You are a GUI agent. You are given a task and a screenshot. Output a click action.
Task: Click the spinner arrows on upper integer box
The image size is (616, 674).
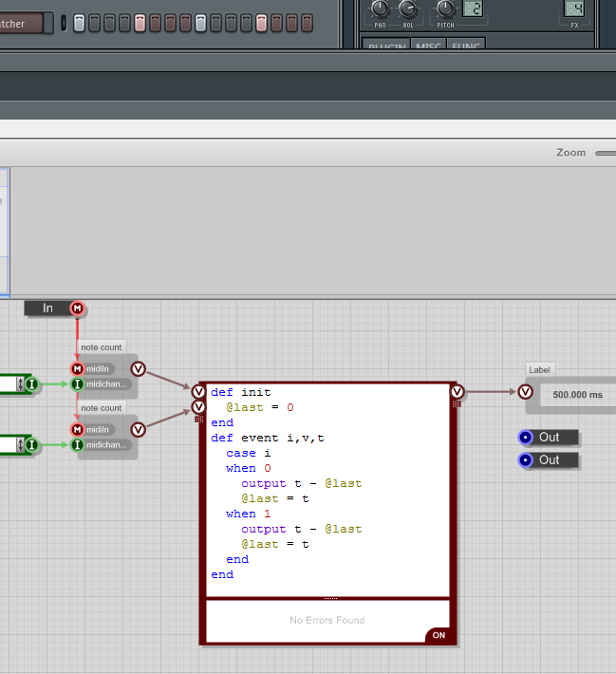(20, 384)
